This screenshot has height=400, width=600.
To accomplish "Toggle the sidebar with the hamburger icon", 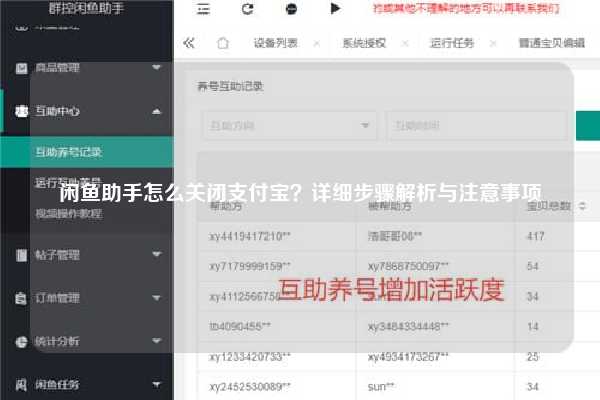I will point(203,8).
